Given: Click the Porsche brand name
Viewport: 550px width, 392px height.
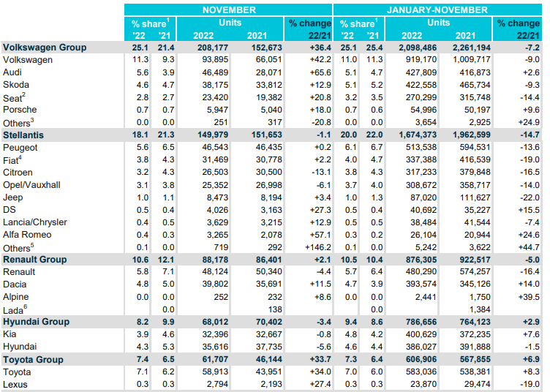Looking at the screenshot, I should [20, 110].
